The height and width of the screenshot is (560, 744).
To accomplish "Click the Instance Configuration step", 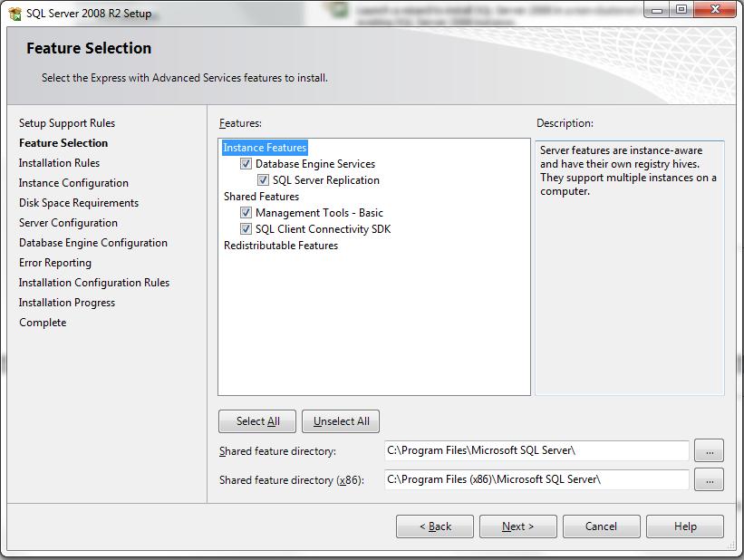I will [x=73, y=183].
